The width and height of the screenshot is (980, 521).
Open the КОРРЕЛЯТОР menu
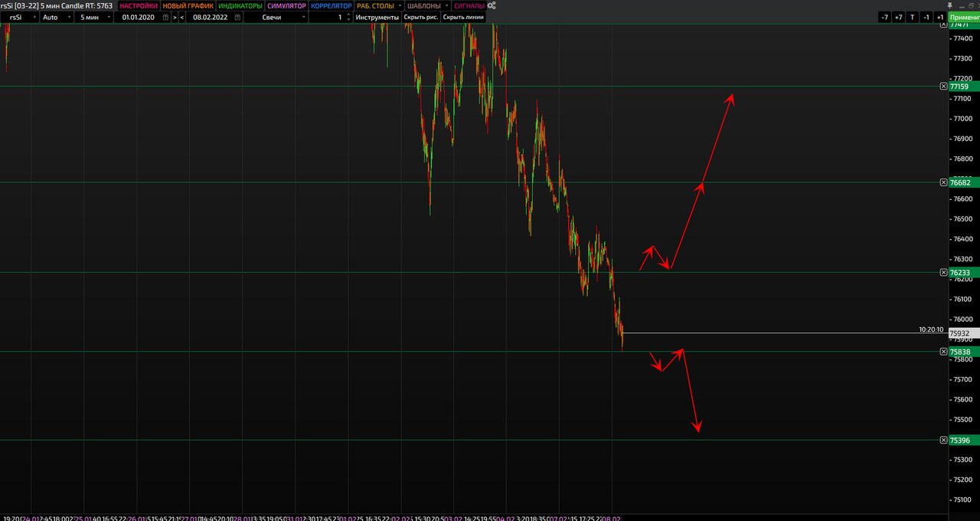332,5
